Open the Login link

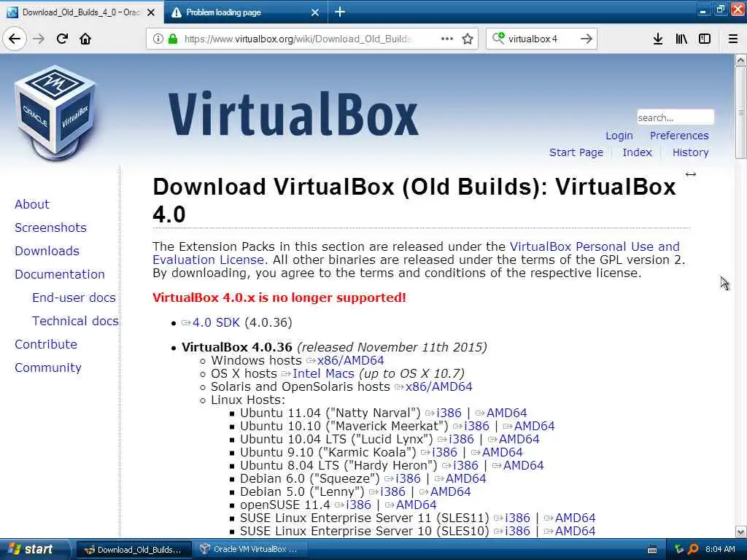619,136
